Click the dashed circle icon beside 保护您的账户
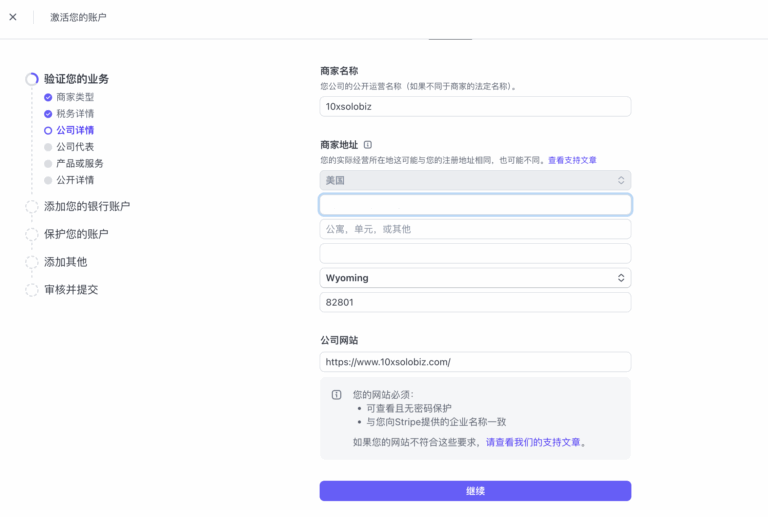 (x=32, y=234)
